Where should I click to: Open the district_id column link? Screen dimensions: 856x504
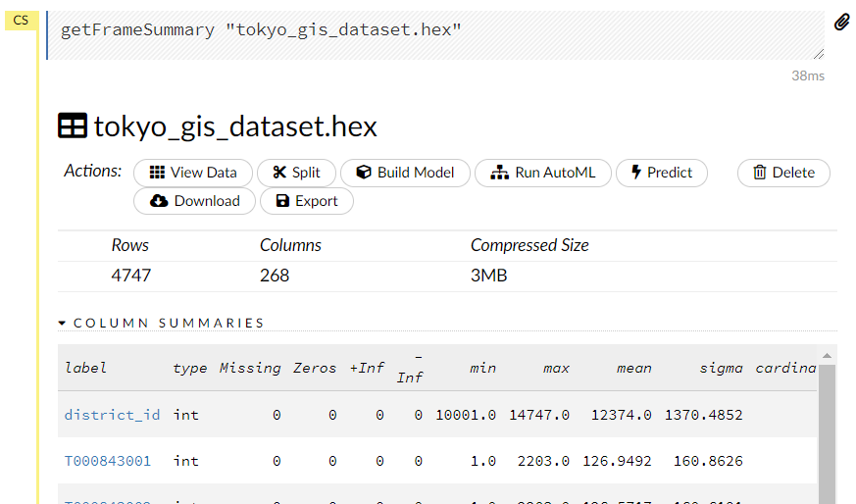click(112, 415)
